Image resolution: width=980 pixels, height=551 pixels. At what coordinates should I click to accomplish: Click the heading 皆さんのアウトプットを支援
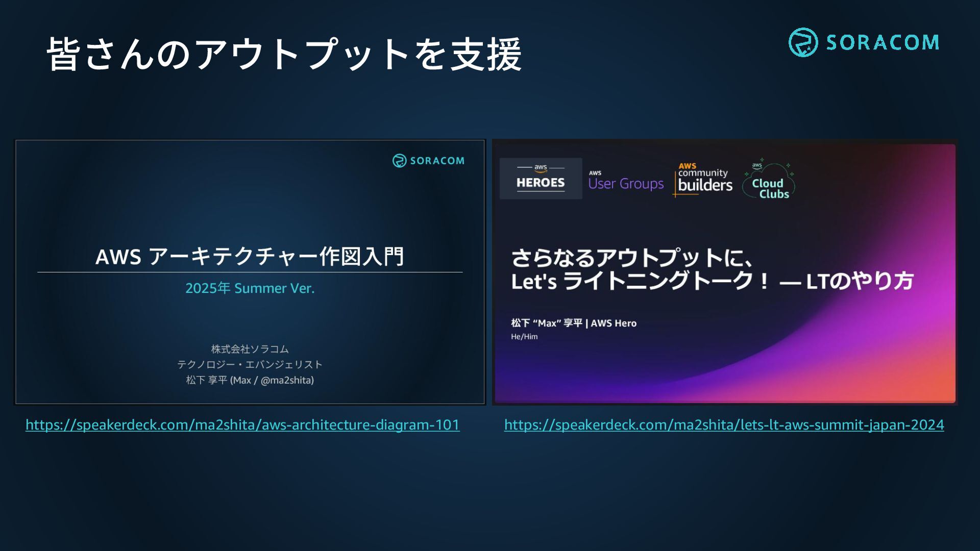pos(284,54)
